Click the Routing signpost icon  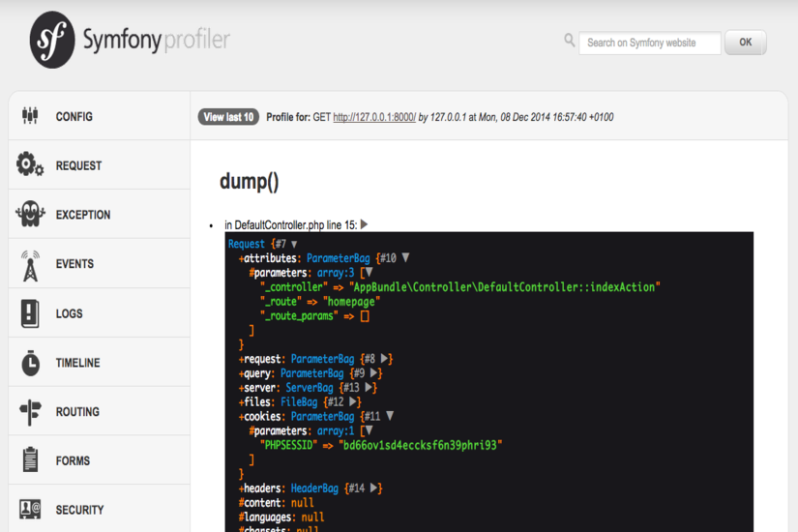(x=30, y=412)
